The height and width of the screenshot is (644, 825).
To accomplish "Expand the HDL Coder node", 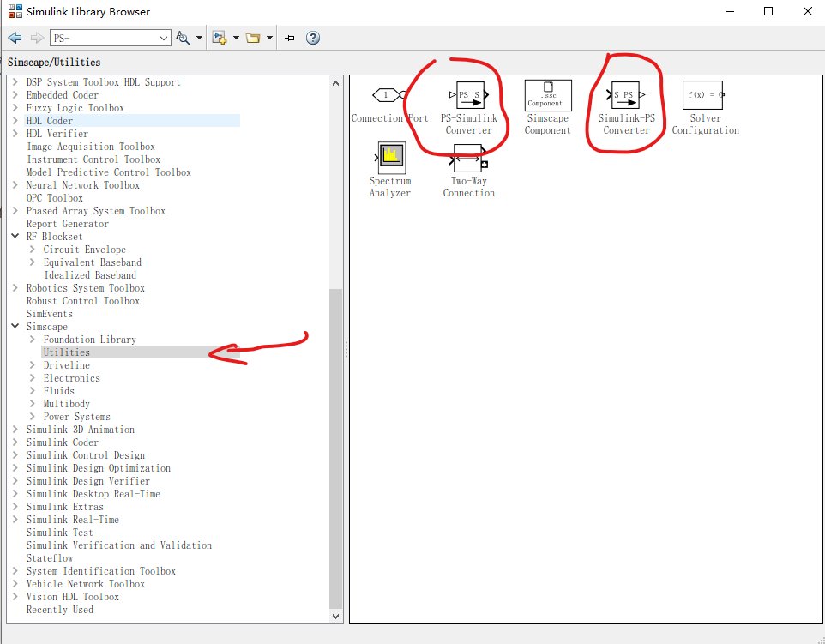I will click(x=15, y=121).
